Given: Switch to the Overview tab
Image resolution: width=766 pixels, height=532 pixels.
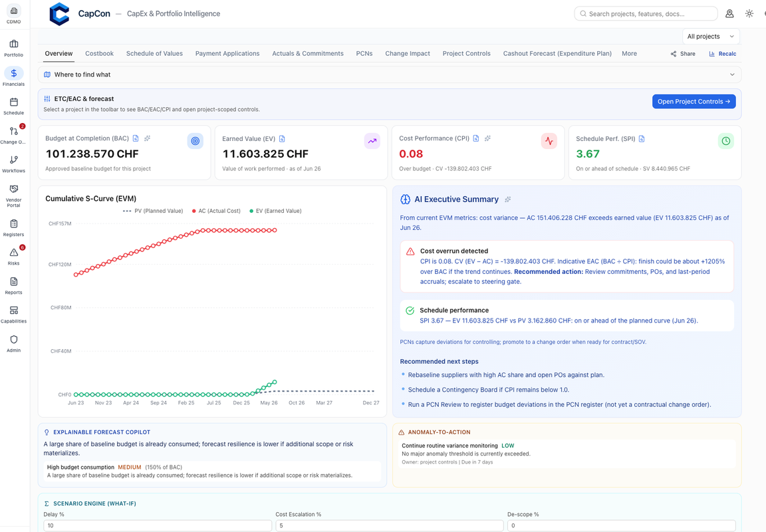Looking at the screenshot, I should point(59,54).
